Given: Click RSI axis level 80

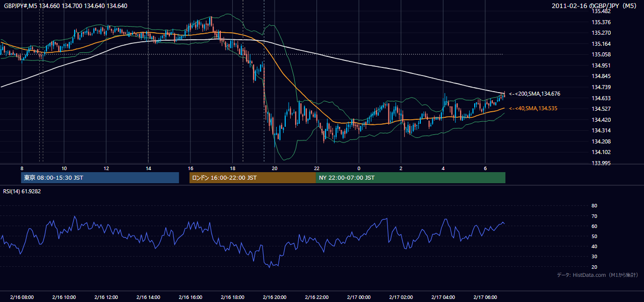Looking at the screenshot, I should tap(594, 206).
